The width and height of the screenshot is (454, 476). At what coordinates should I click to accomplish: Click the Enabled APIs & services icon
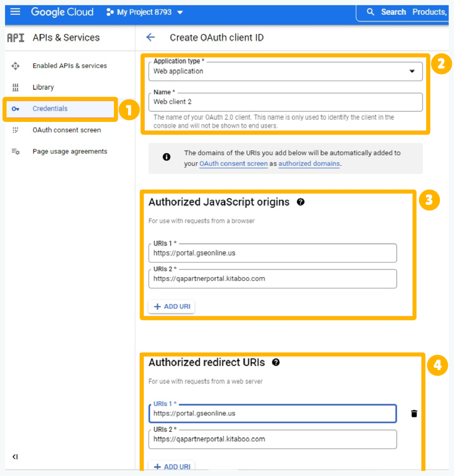tap(15, 66)
